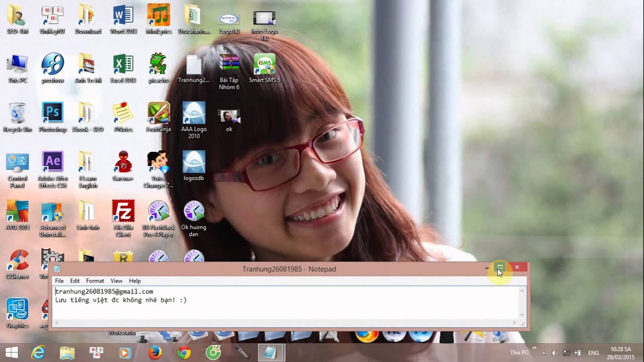Select the Intel Graphics desktop icon

point(18,313)
